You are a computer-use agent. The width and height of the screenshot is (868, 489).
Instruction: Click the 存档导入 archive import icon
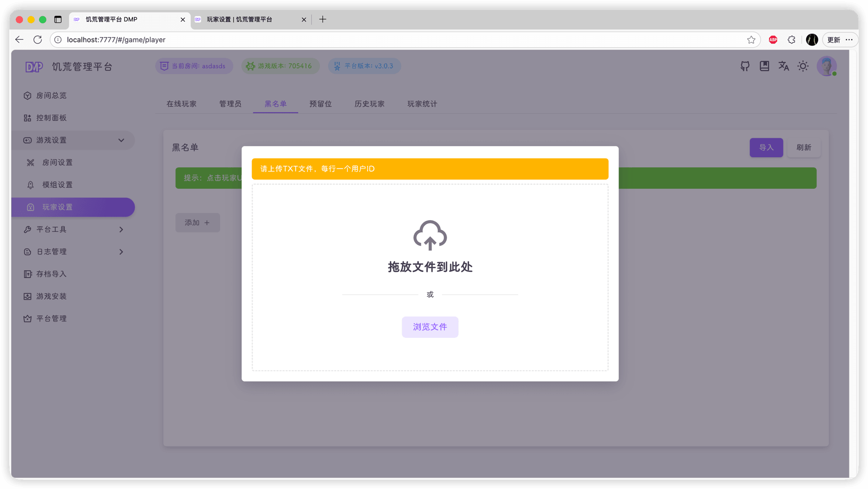coord(27,274)
